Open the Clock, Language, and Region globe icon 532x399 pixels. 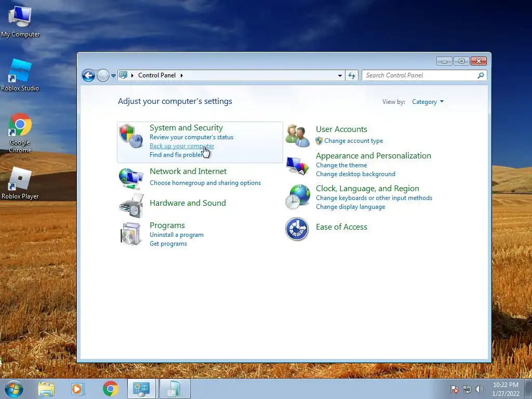298,197
